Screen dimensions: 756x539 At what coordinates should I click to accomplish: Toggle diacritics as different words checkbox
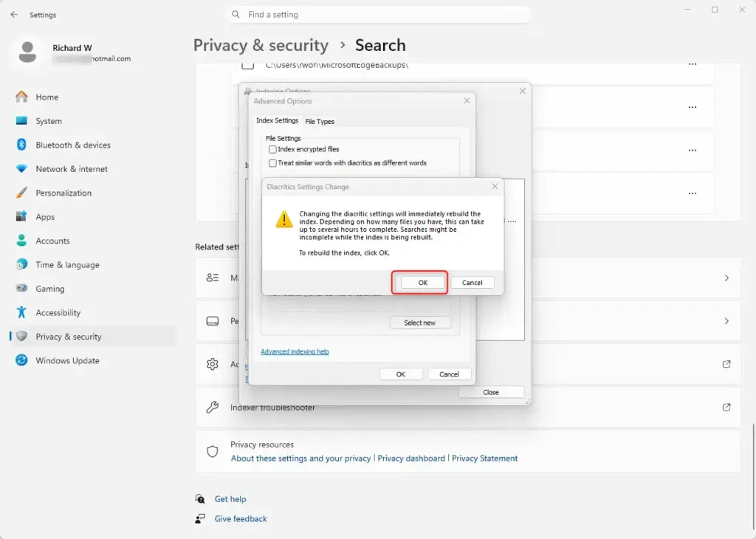click(272, 163)
